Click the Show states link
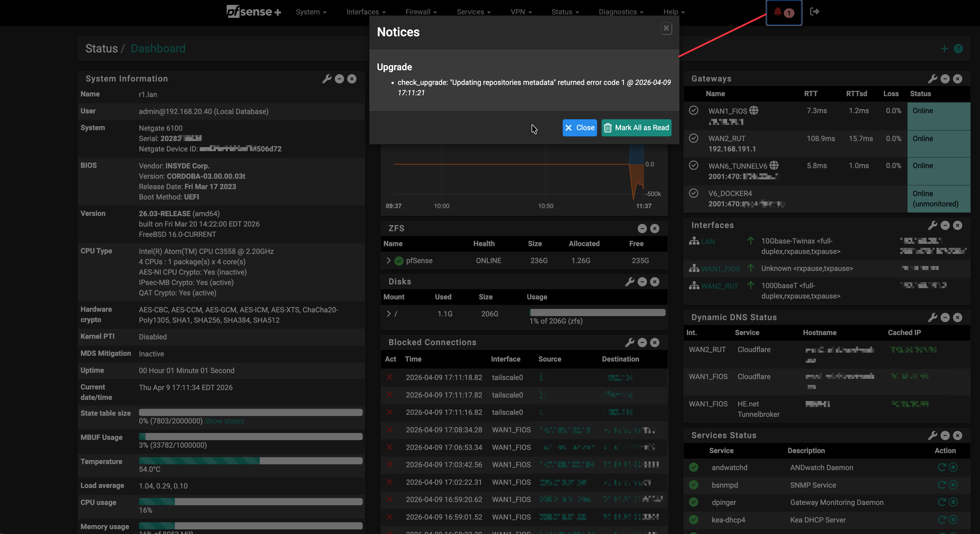 [x=224, y=421]
